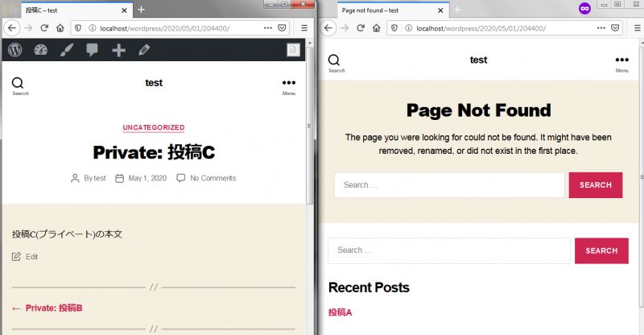Open the Comments bubble icon in admin bar
This screenshot has width=644, height=335.
coord(93,50)
